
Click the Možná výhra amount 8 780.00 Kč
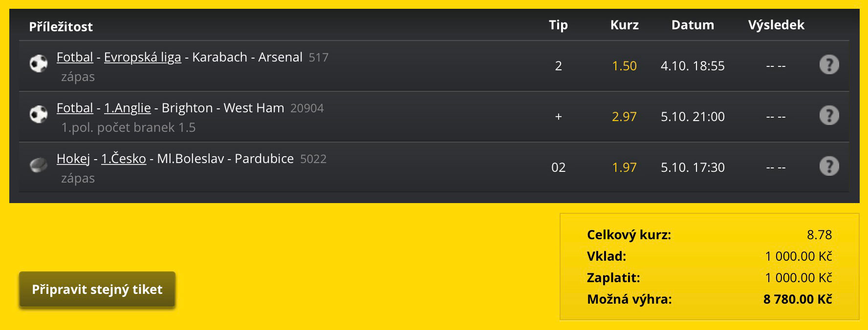798,299
